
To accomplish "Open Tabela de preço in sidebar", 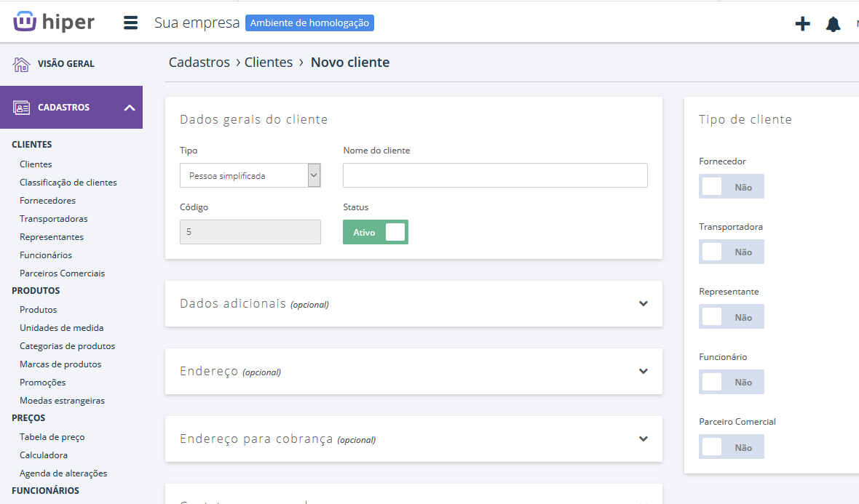I will pyautogui.click(x=52, y=437).
